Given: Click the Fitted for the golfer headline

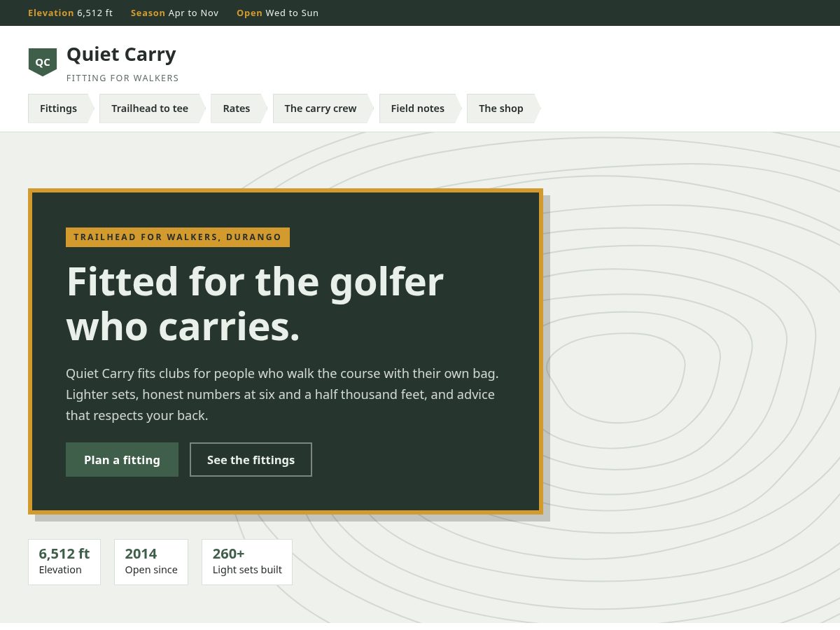Looking at the screenshot, I should click(255, 304).
